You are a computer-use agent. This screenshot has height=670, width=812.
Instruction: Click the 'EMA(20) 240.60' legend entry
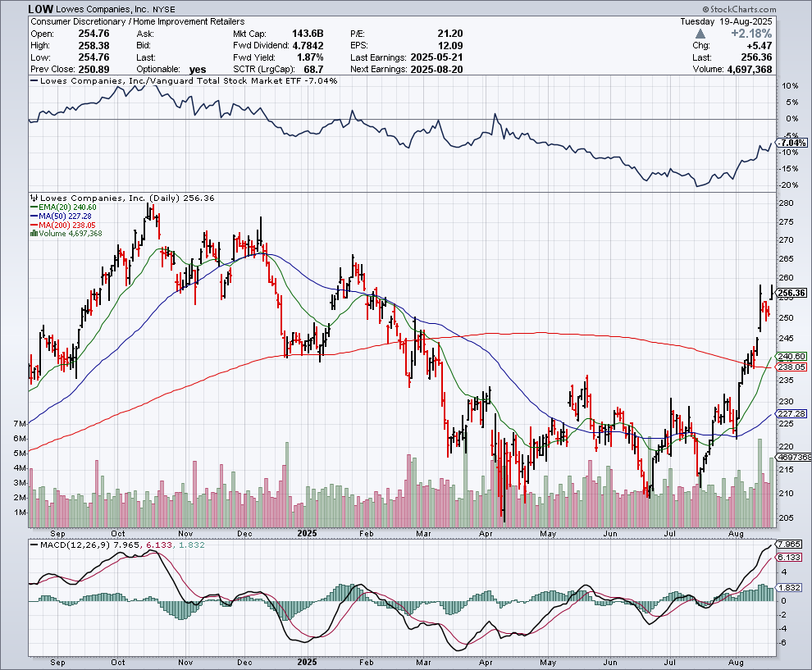(x=68, y=207)
